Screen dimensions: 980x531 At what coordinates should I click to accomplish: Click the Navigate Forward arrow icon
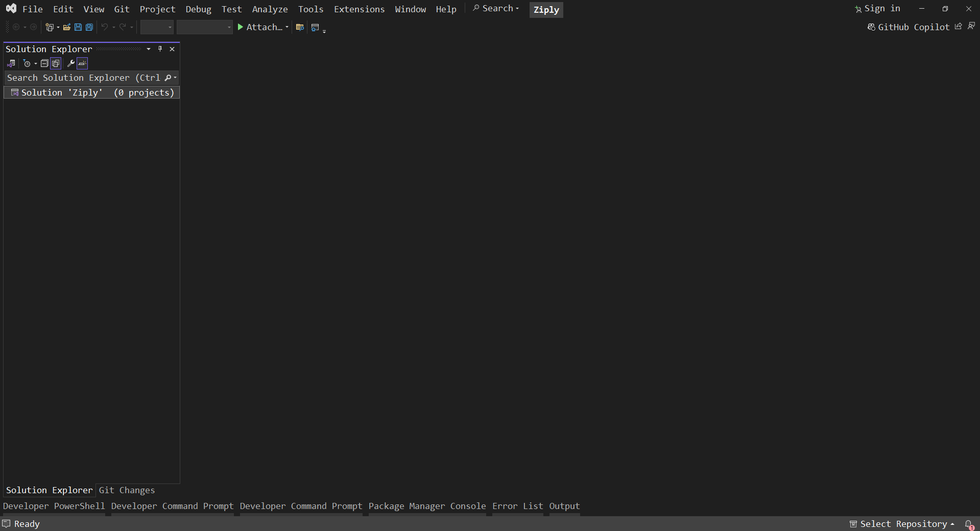point(33,27)
